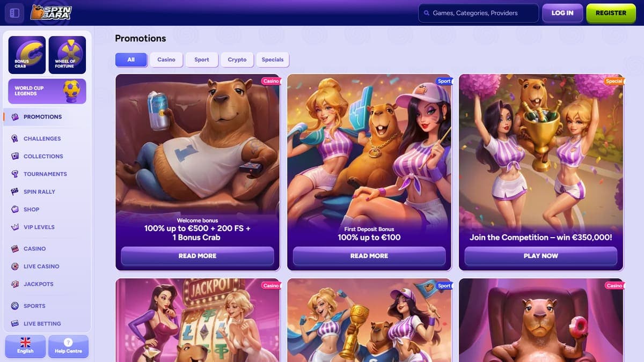644x362 pixels.
Task: Read more about First Deposit Bonus
Action: point(369,256)
